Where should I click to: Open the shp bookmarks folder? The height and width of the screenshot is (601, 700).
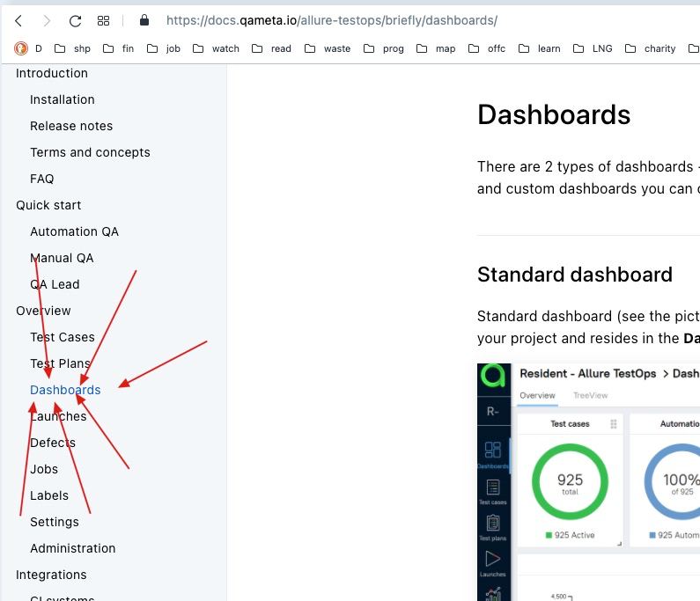[x=72, y=48]
